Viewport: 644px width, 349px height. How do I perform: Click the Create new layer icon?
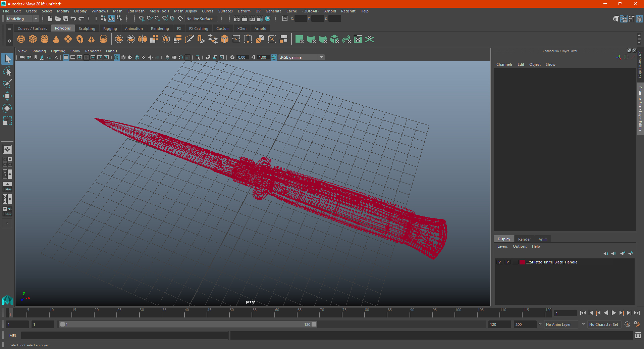pos(623,253)
